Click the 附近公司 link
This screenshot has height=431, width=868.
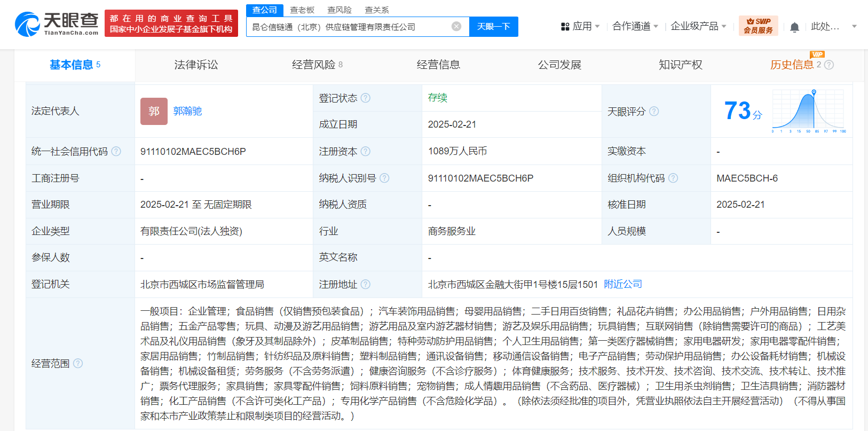point(623,284)
